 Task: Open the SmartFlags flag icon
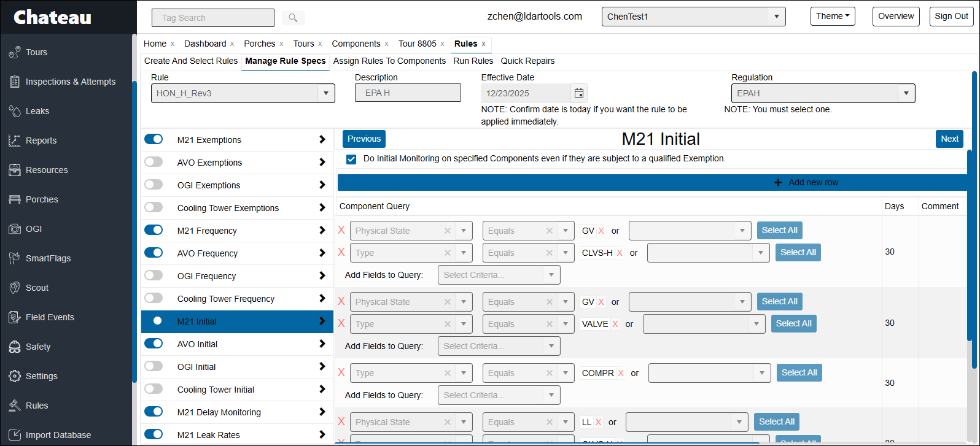(15, 258)
